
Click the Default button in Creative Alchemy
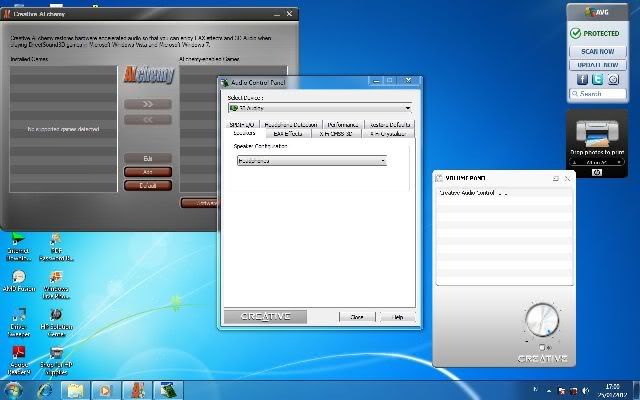point(148,185)
